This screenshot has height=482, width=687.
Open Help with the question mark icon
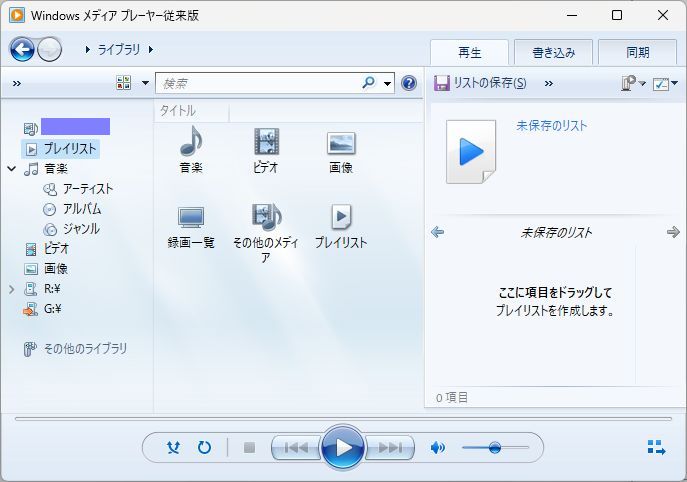(x=409, y=83)
